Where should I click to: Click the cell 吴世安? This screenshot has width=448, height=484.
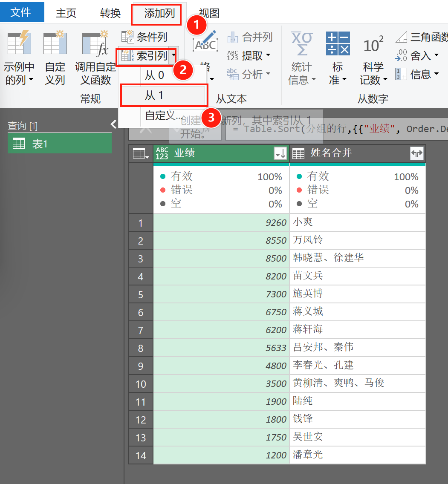358,438
